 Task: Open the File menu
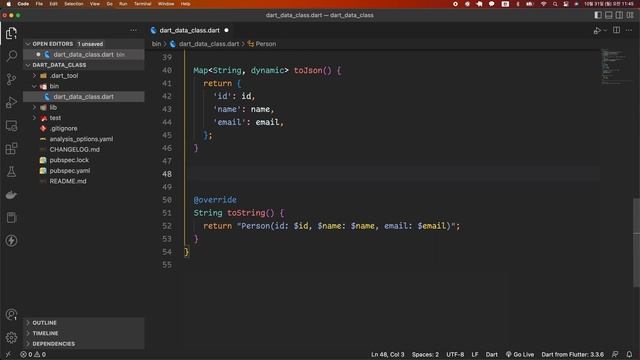[x=39, y=4]
